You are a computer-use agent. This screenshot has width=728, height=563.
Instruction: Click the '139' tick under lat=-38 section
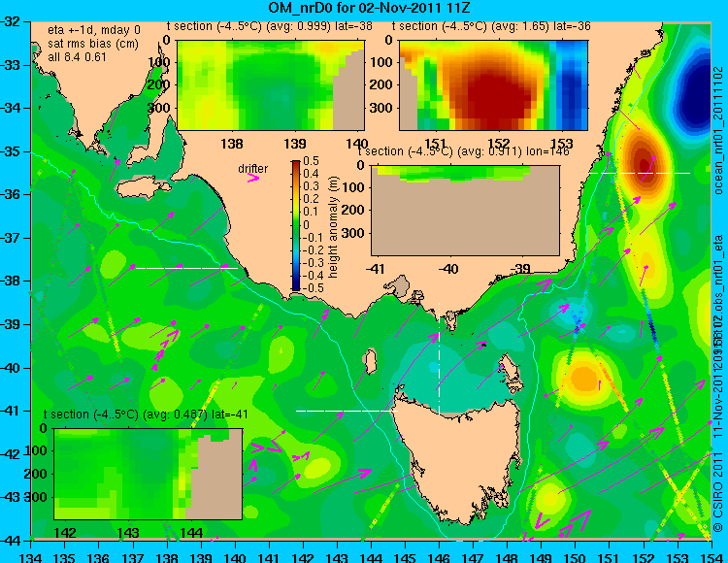[x=295, y=144]
